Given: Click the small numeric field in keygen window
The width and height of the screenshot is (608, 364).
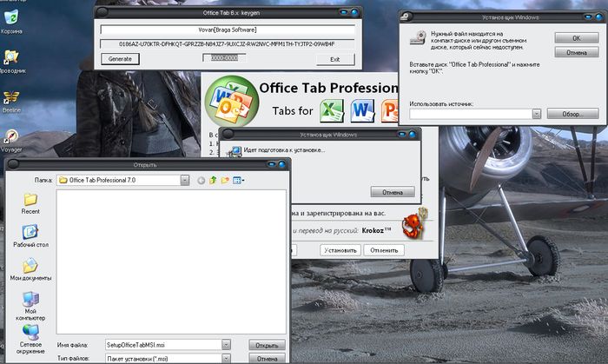Looking at the screenshot, I should [x=224, y=58].
